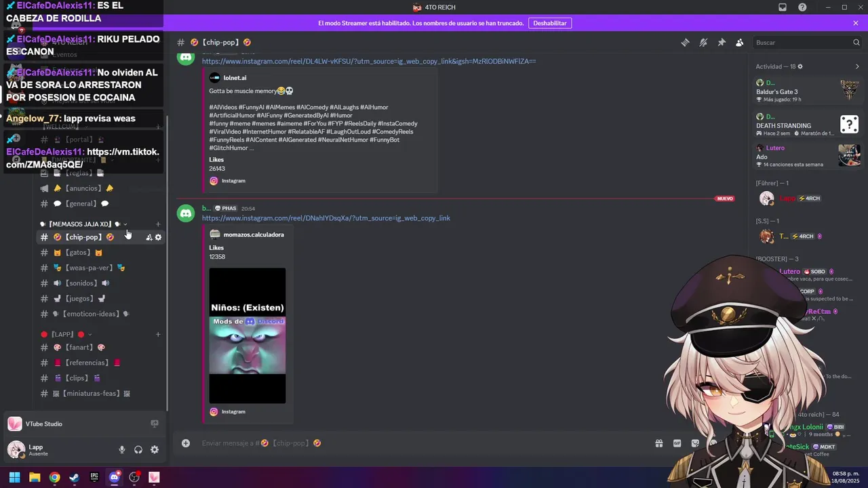
Task: Open first Instagram reel link DL4LW
Action: pyautogui.click(x=368, y=61)
